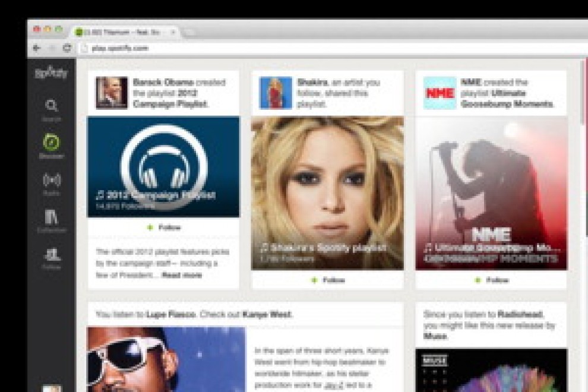
Task: Click the Spotify logo in sidebar
Action: click(51, 72)
